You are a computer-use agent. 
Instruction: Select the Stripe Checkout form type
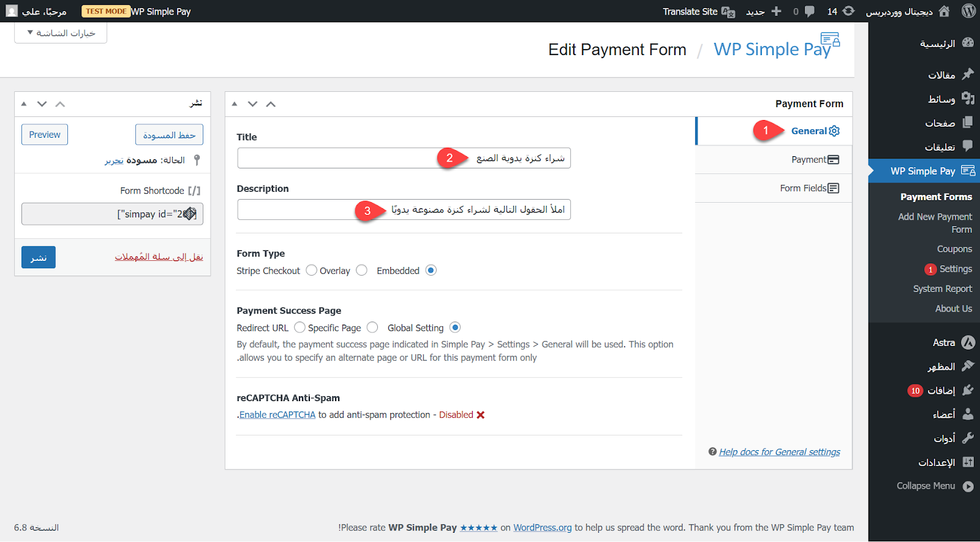click(311, 270)
